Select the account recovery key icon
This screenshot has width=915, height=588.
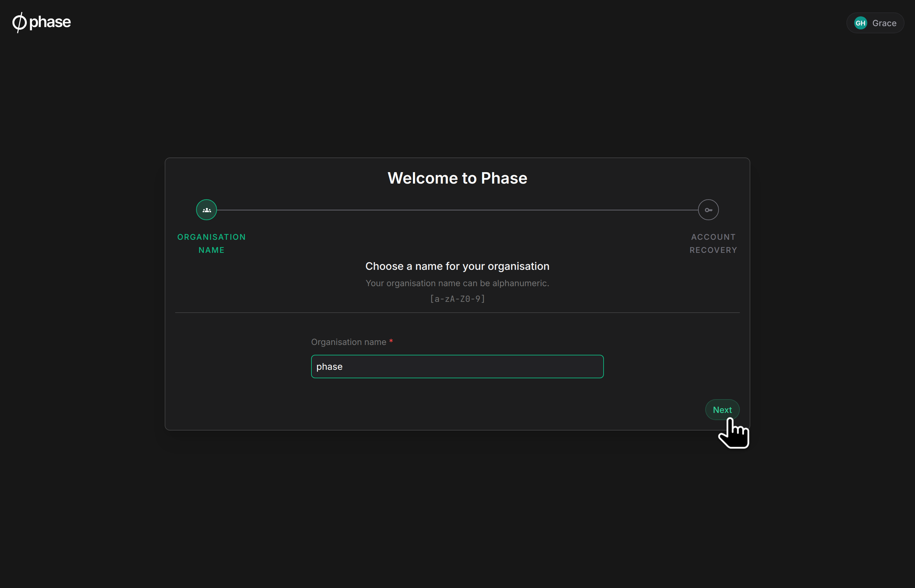708,210
